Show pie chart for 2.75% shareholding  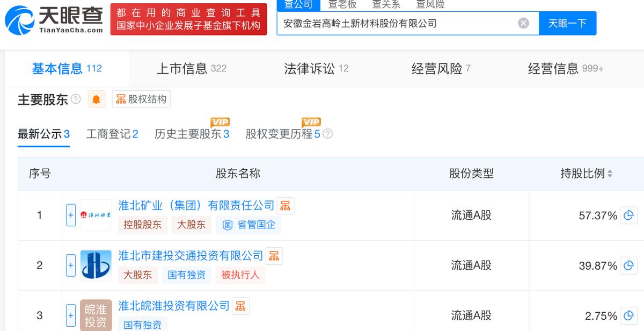click(x=628, y=315)
